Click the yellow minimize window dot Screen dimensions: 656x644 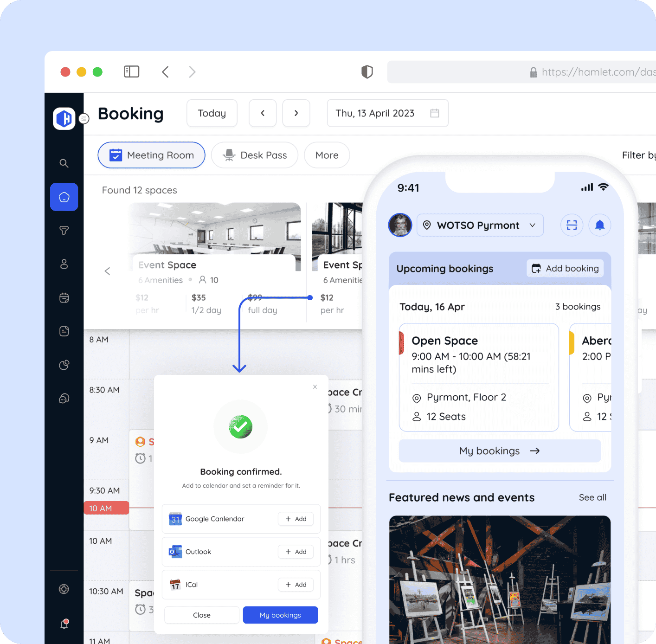pos(81,72)
